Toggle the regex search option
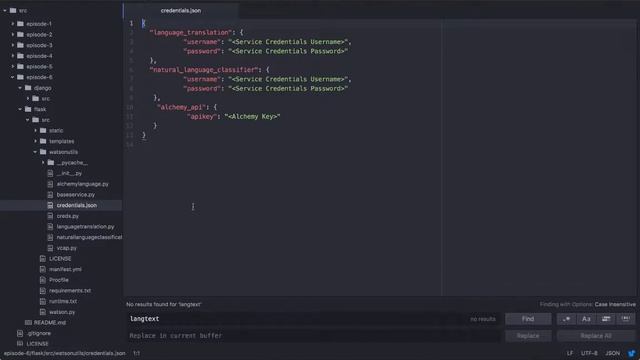The width and height of the screenshot is (640, 360). click(566, 319)
